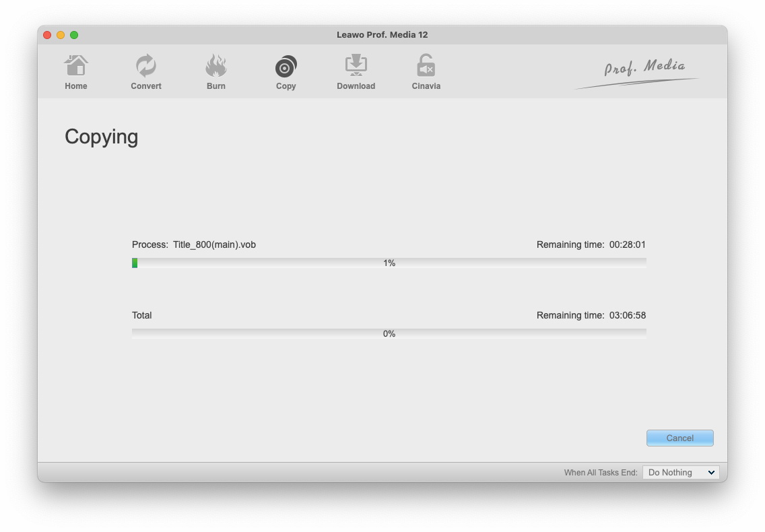Click the Copying heading
The height and width of the screenshot is (532, 765).
[102, 137]
